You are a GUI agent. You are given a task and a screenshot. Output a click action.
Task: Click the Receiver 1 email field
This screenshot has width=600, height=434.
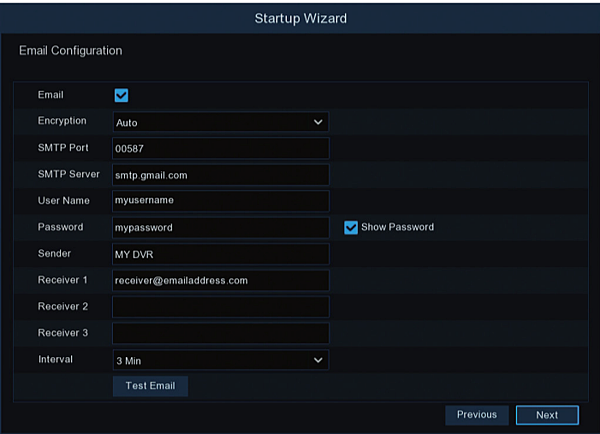pos(220,281)
